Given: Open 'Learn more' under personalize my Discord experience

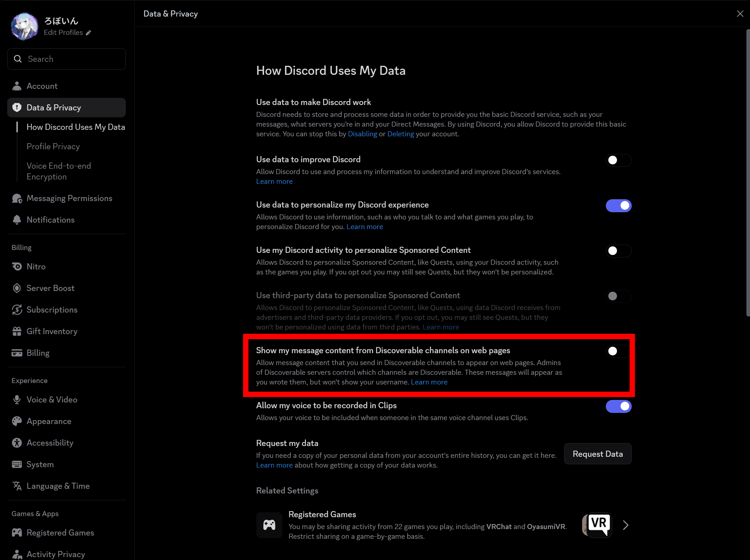Looking at the screenshot, I should [x=365, y=227].
